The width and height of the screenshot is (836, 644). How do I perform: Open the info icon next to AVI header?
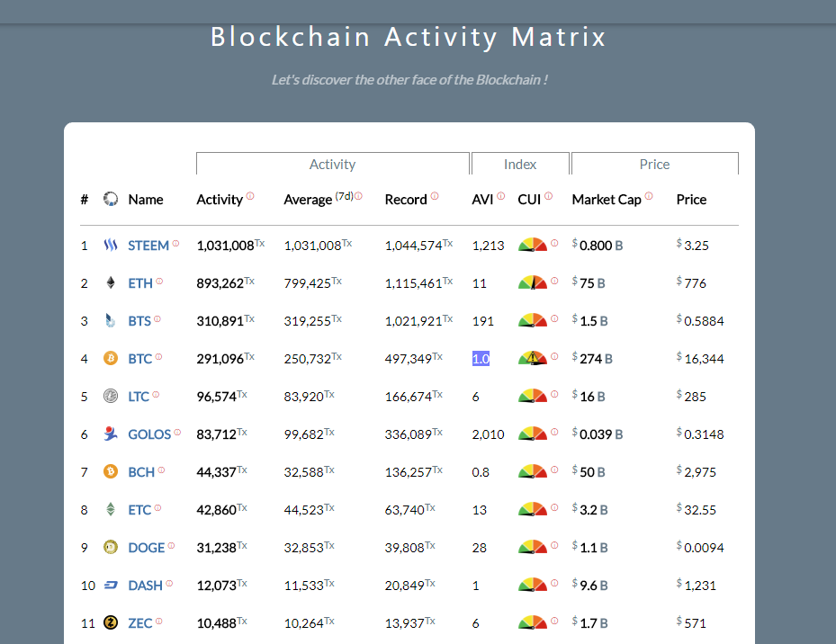pos(500,196)
